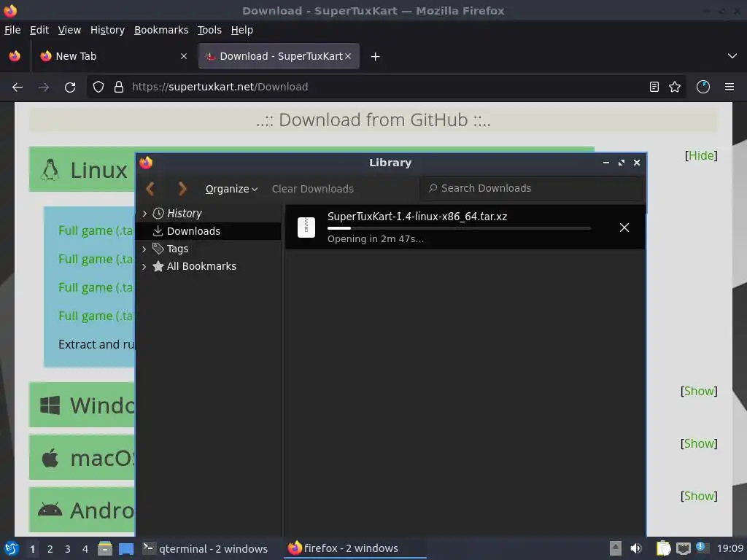Open Firefox hamburger application menu

click(729, 87)
